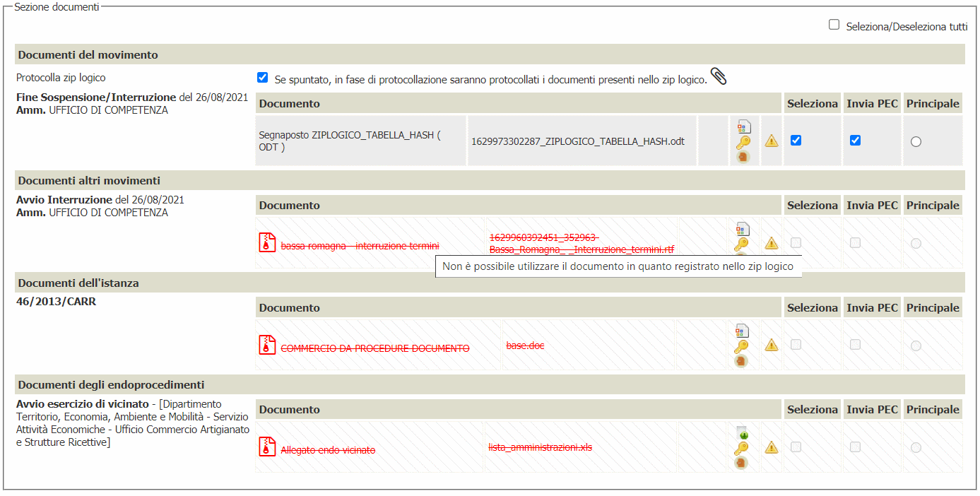
Task: Click key icon in ZIPLOGICO_TABELLA_HASH row
Action: click(743, 142)
